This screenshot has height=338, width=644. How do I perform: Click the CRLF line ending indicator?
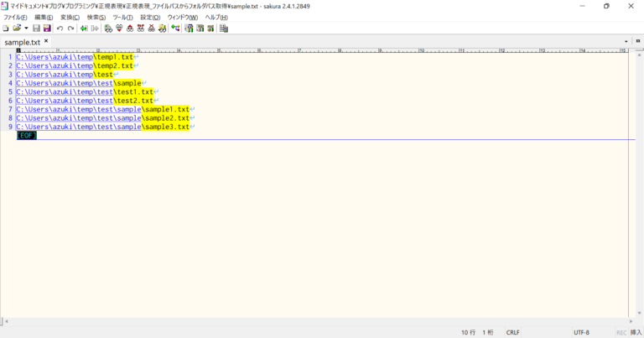click(x=512, y=332)
